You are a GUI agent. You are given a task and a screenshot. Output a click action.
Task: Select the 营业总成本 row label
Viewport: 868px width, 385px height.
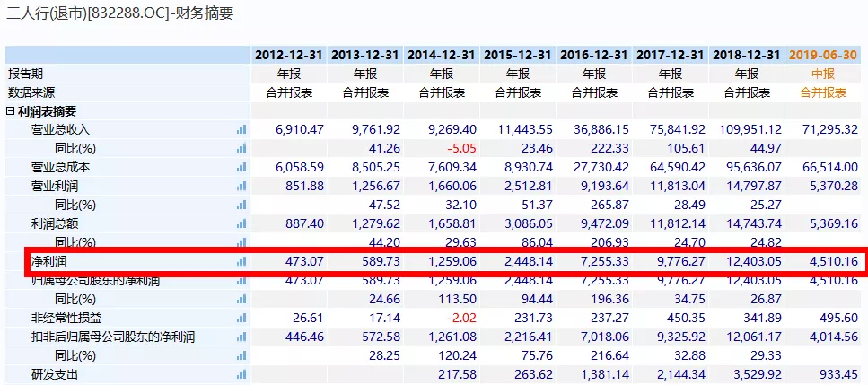tap(60, 168)
